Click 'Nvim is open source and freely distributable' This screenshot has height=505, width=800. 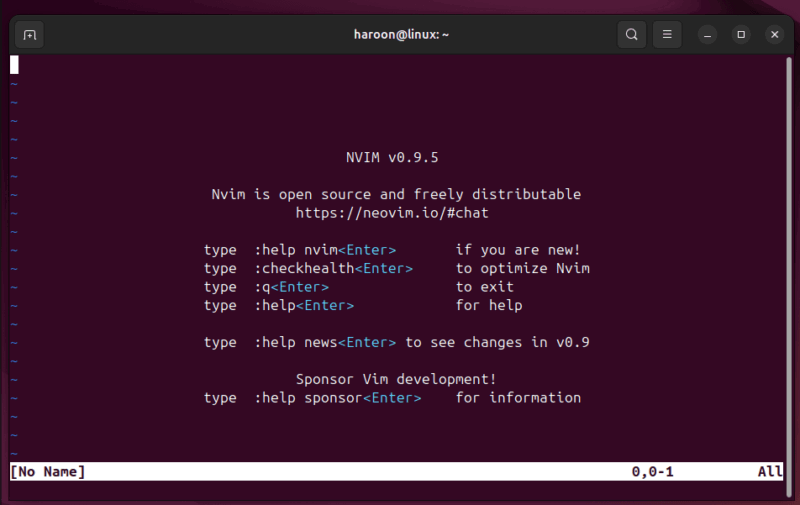[396, 194]
